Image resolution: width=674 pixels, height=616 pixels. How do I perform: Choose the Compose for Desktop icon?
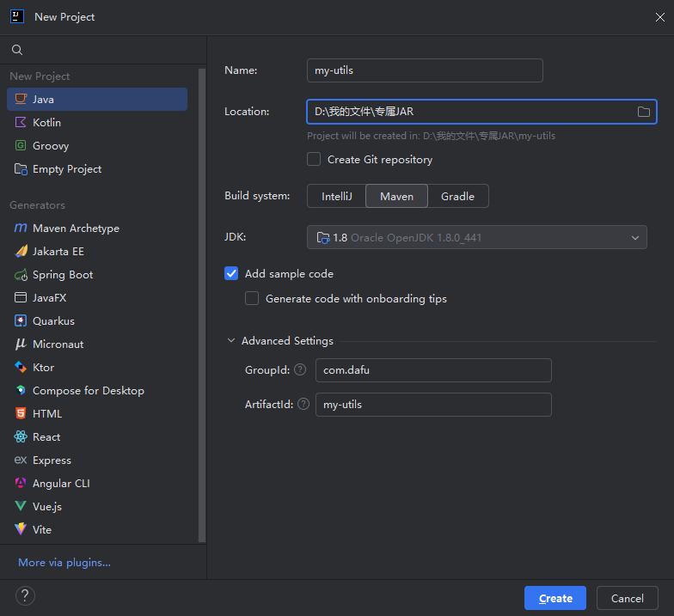pos(21,390)
